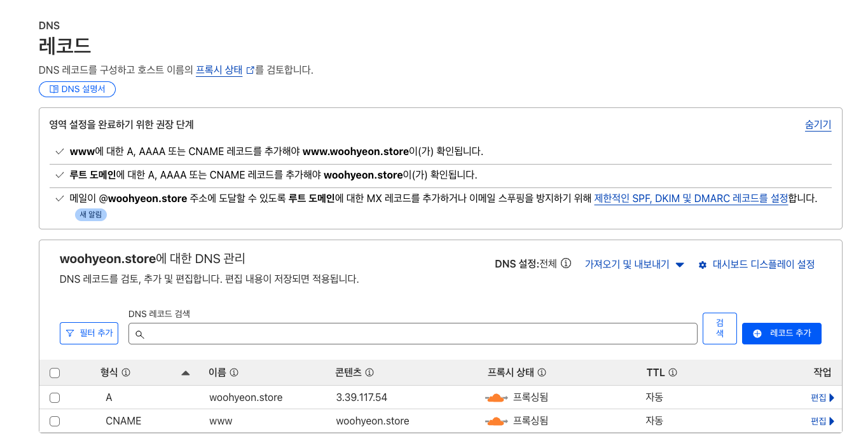Select the checkbox for the CNAME record row
Screen dimensions: 868x441
55,421
